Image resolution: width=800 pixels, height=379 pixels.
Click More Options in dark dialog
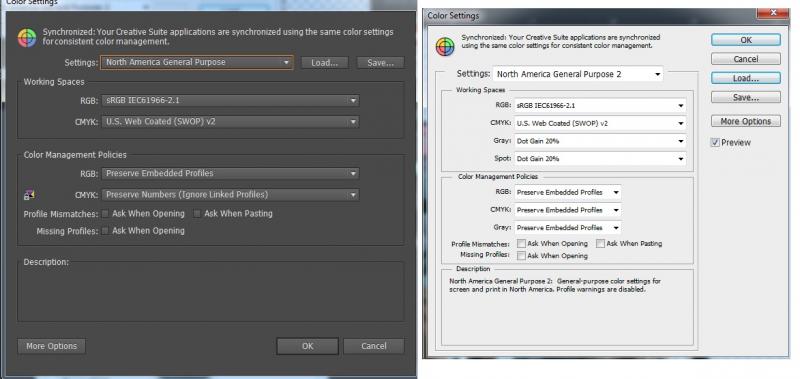[52, 346]
